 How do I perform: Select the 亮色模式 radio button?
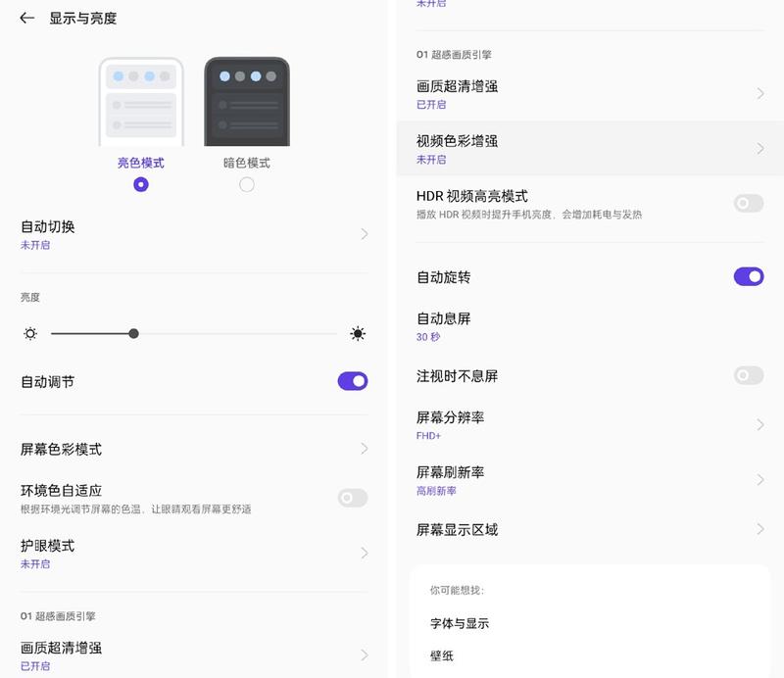pos(141,185)
